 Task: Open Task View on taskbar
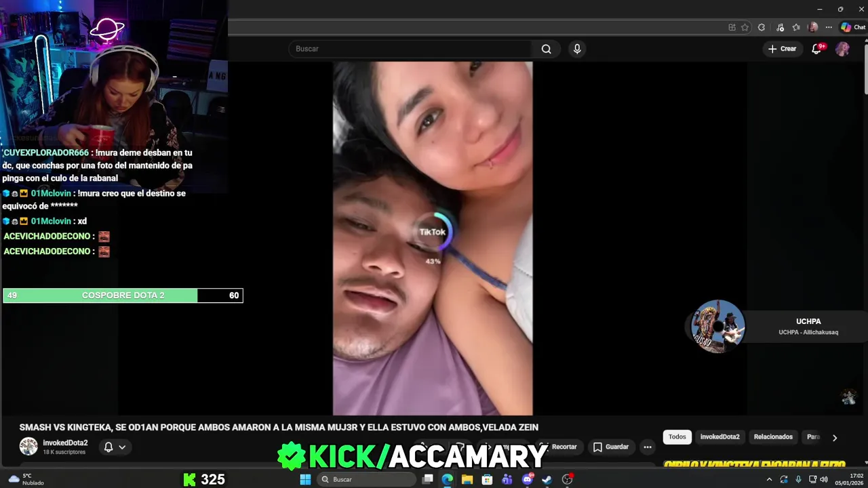(x=427, y=479)
